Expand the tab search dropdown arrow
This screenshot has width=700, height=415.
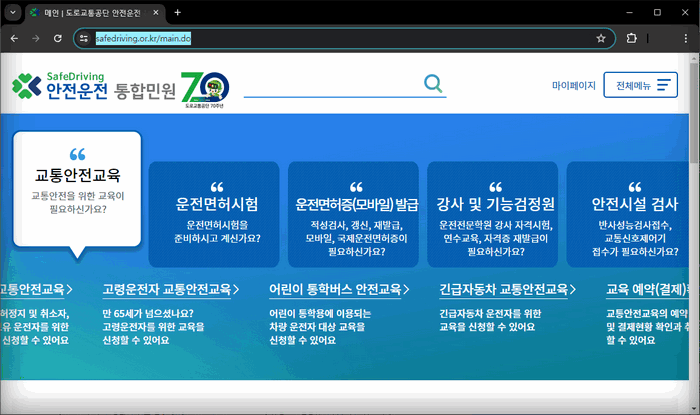pos(11,12)
